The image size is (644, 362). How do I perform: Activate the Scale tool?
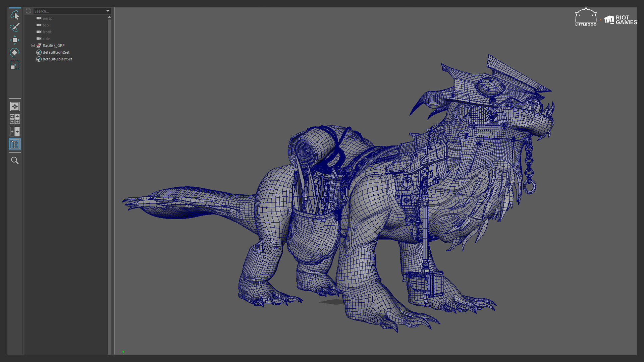(x=15, y=66)
